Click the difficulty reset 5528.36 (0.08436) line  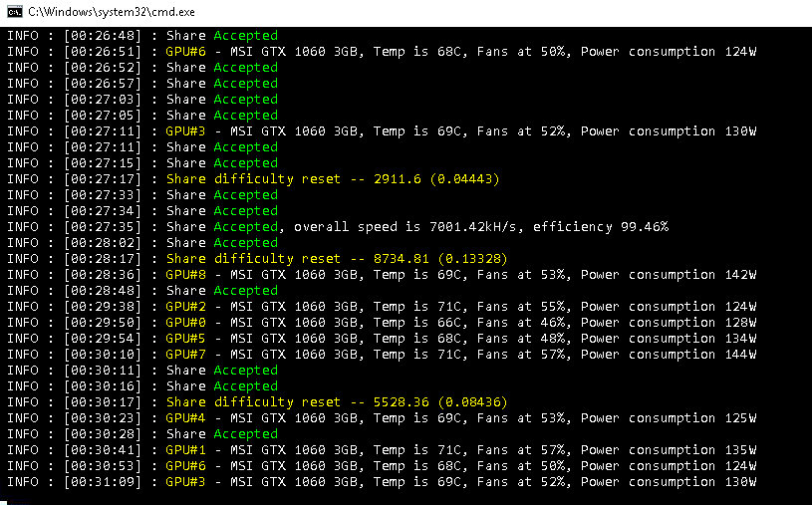[x=257, y=402]
